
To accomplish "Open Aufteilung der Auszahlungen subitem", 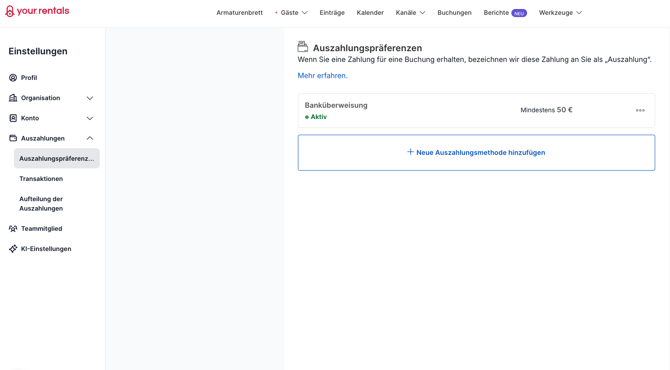I will (x=41, y=203).
